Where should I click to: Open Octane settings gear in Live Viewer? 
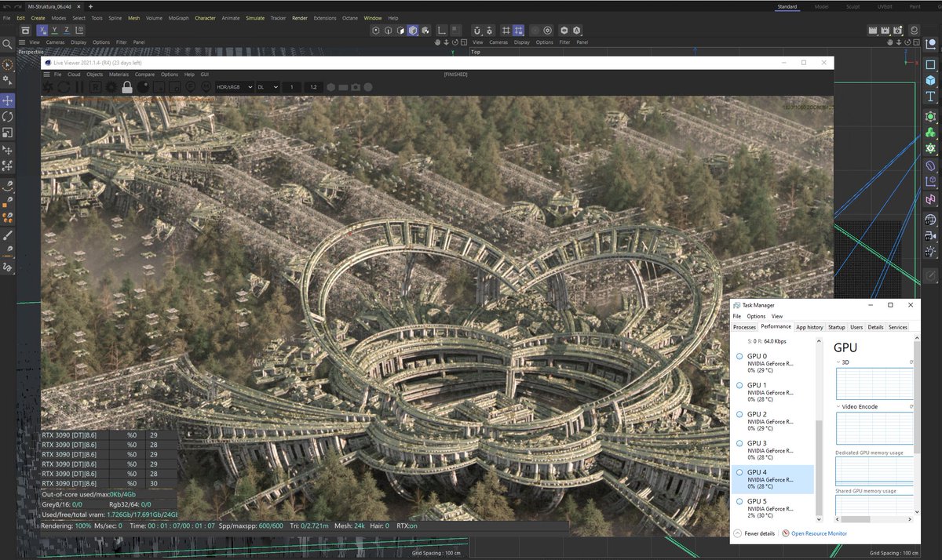pos(111,87)
